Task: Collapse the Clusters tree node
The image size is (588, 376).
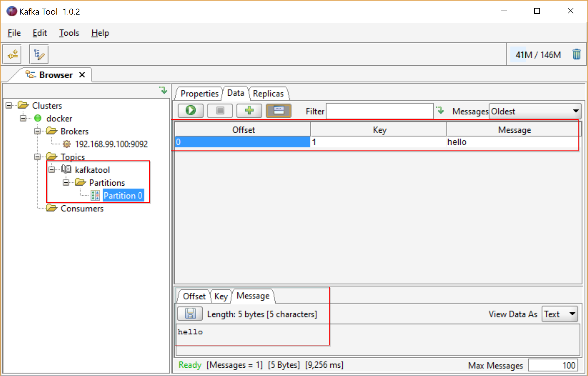Action: (x=9, y=105)
